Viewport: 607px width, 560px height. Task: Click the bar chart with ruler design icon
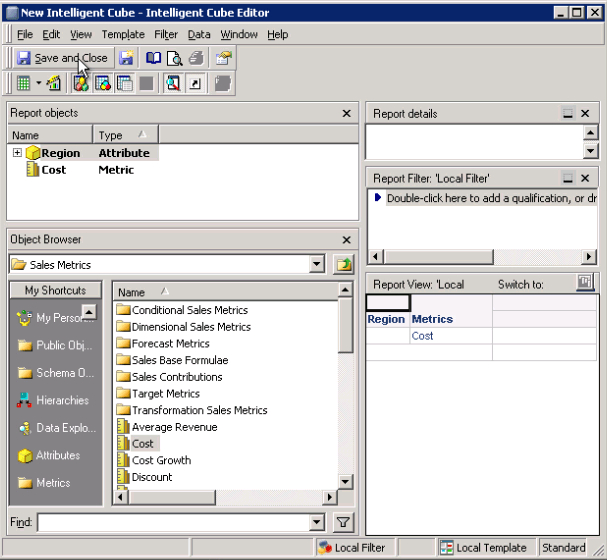[x=53, y=83]
